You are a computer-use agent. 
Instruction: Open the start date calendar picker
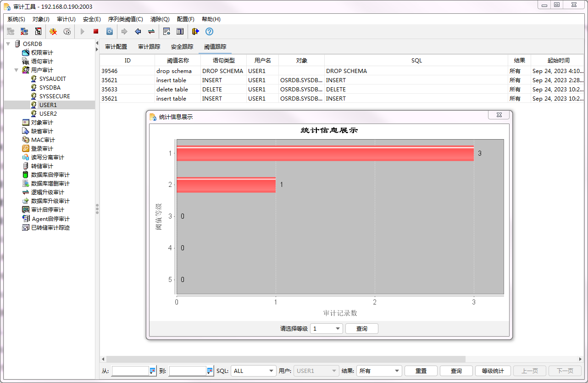[153, 371]
